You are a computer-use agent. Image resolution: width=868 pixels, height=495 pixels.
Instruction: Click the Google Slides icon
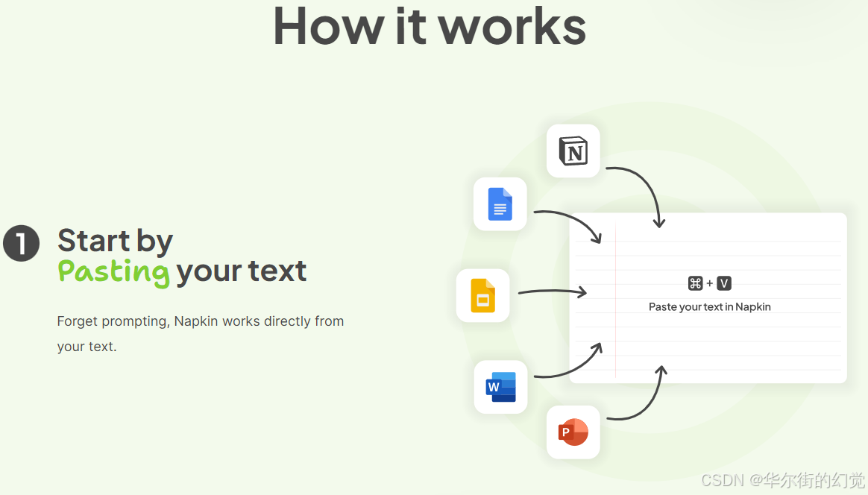point(482,296)
